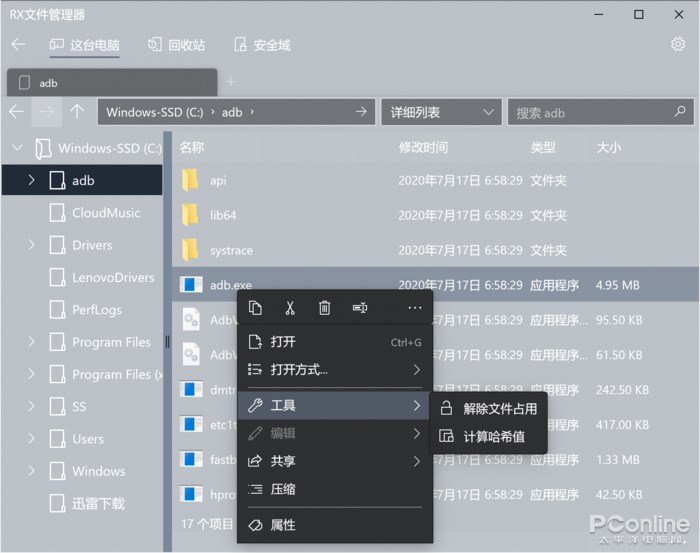Click the sidebar splitter handle
This screenshot has height=553, width=700.
167,342
